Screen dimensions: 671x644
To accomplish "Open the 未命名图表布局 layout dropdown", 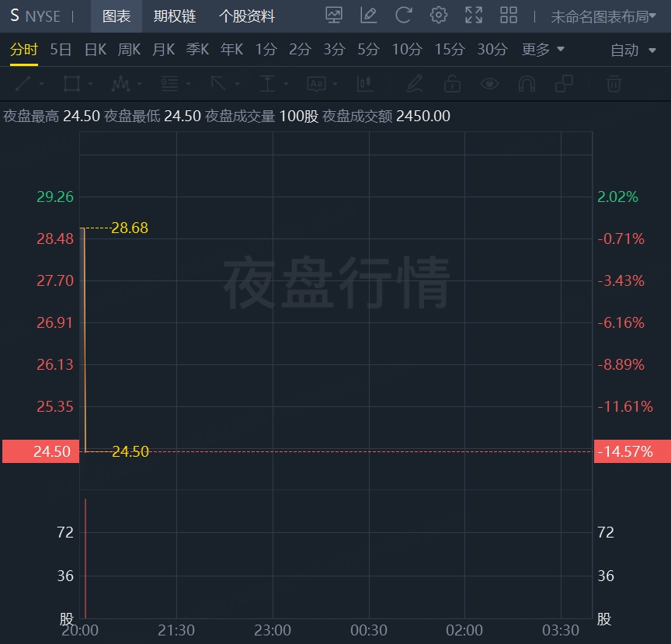I will point(603,16).
